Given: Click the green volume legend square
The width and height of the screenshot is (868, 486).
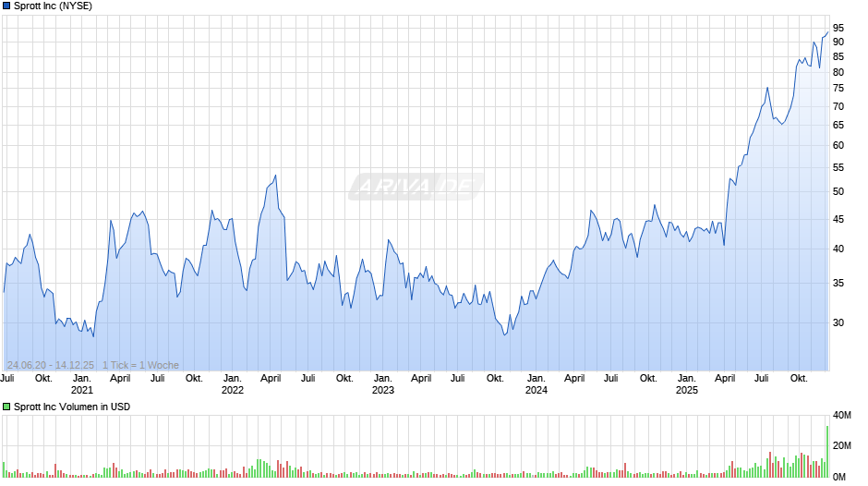Looking at the screenshot, I should (x=6, y=407).
